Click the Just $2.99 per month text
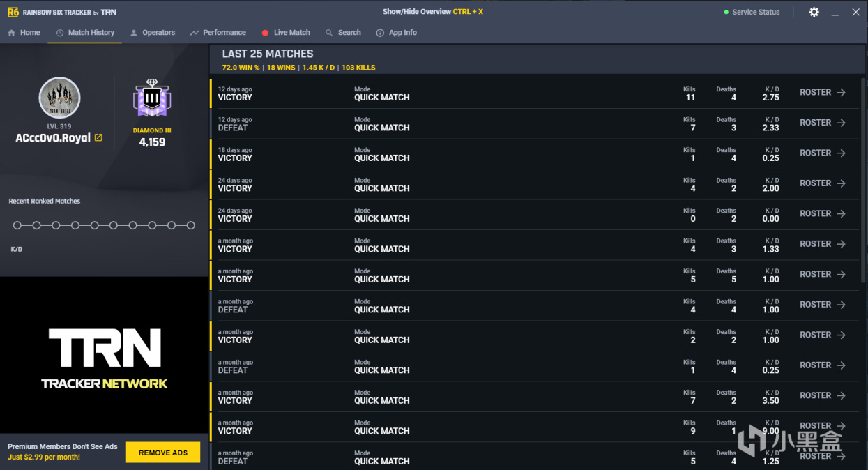 (x=44, y=457)
